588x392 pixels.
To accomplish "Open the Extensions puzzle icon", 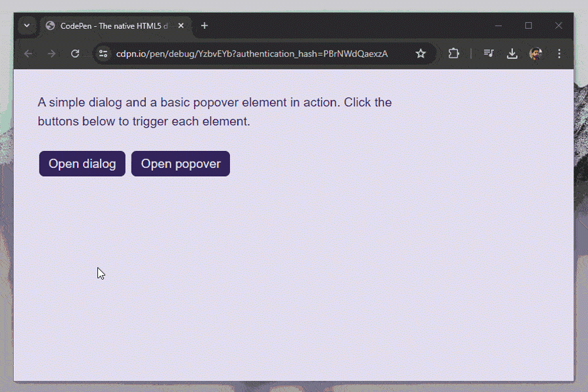I will pos(453,53).
